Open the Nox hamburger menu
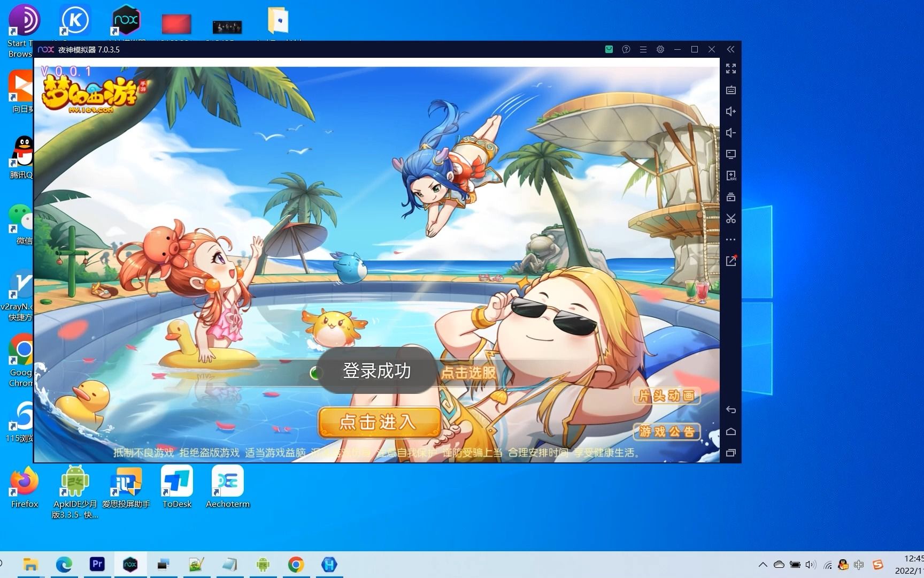This screenshot has width=924, height=578. pos(643,49)
